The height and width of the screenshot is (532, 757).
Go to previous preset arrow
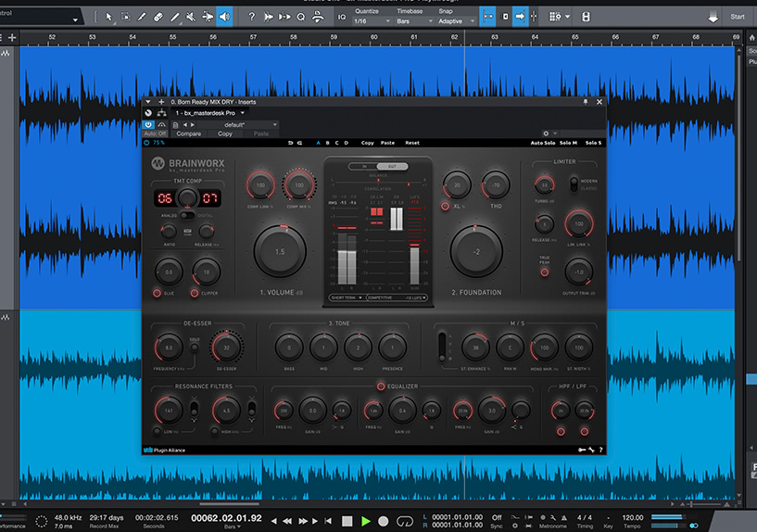tap(185, 125)
